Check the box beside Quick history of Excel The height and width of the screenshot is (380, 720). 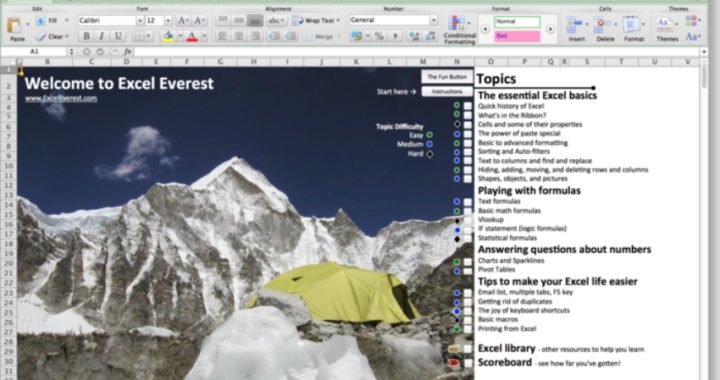pos(467,106)
